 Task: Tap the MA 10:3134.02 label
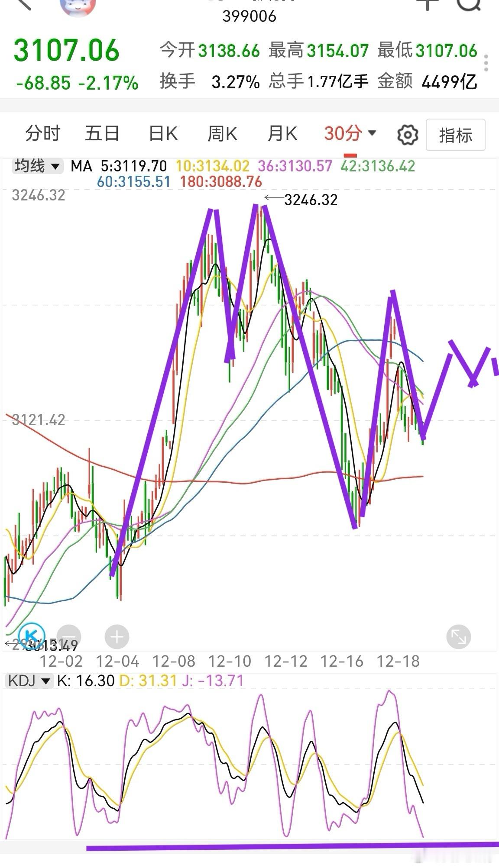point(213,166)
